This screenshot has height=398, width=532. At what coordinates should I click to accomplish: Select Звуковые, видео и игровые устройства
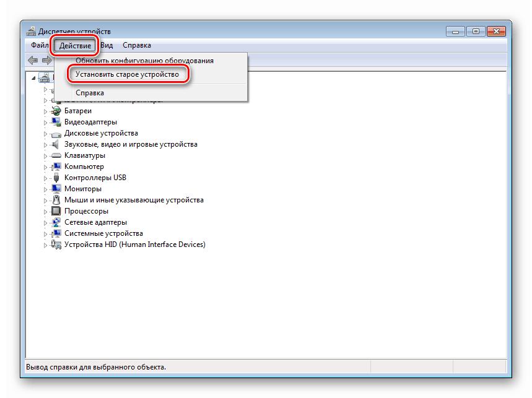click(x=131, y=144)
